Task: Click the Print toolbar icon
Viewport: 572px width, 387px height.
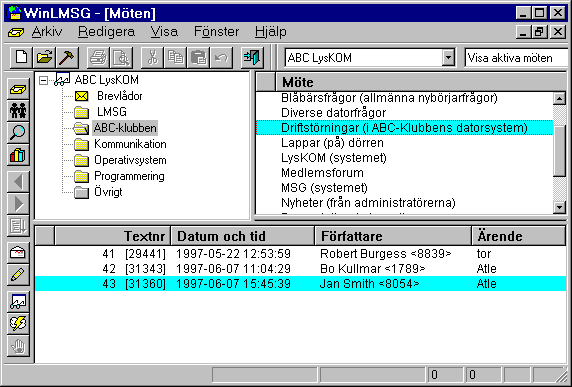Action: (x=98, y=58)
